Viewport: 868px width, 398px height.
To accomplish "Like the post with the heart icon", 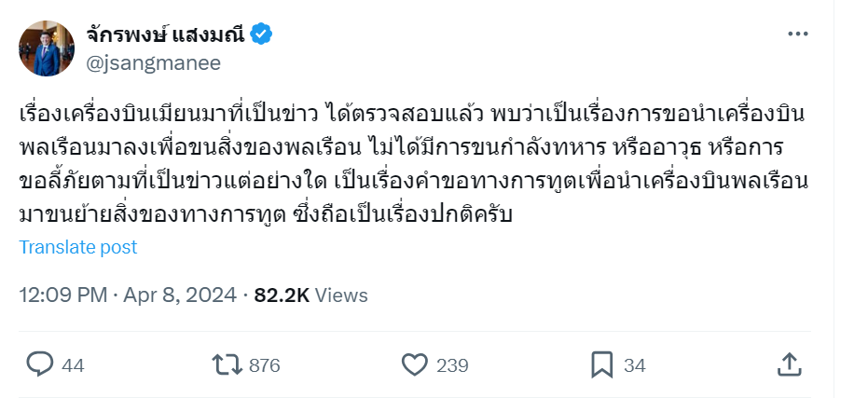I will pos(415,364).
